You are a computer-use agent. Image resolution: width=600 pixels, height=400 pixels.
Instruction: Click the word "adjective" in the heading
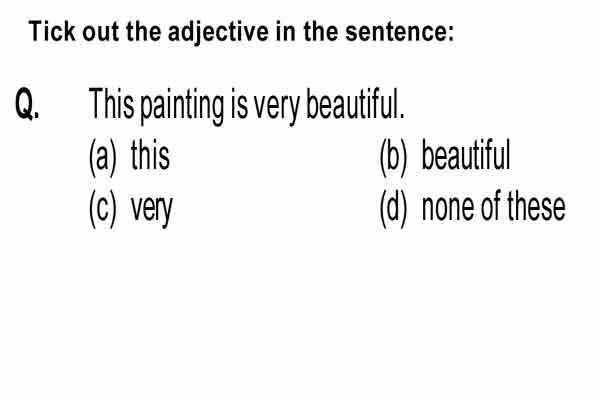pos(218,33)
